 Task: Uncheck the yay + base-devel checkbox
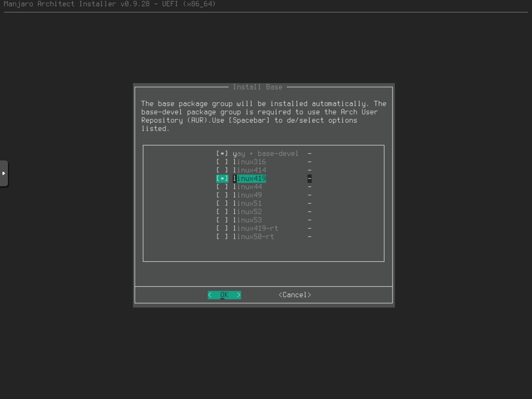click(222, 154)
